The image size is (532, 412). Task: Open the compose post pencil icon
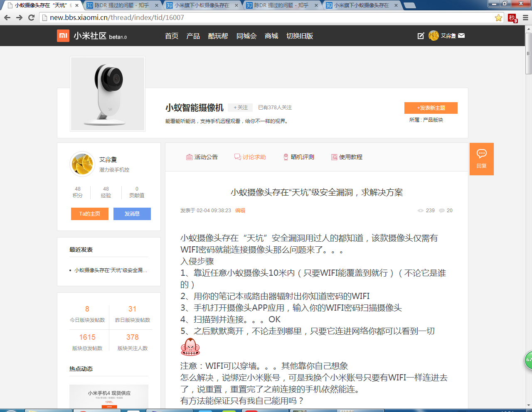pos(421,36)
